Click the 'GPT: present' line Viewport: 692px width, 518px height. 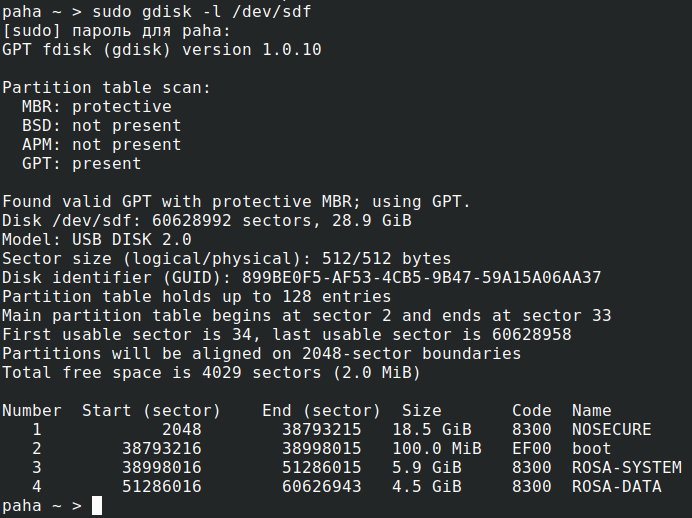(81, 163)
